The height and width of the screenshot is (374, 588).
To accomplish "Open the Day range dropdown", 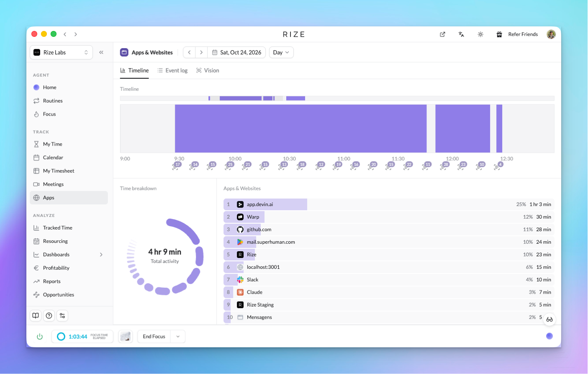I will coord(281,52).
